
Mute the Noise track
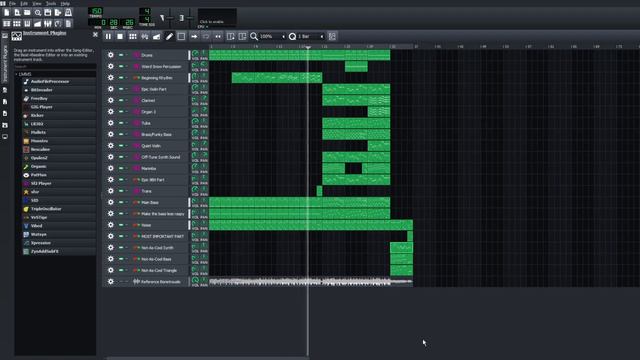(121, 224)
